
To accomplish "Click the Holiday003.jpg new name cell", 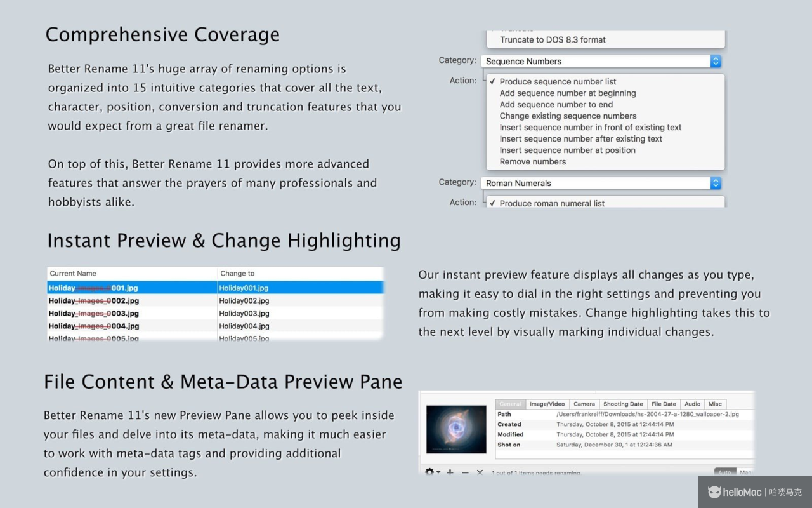I will (244, 313).
